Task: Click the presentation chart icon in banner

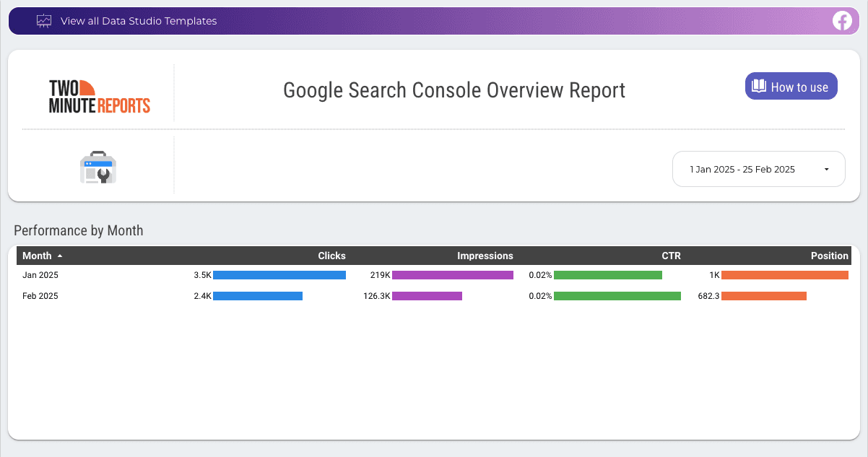Action: (44, 21)
